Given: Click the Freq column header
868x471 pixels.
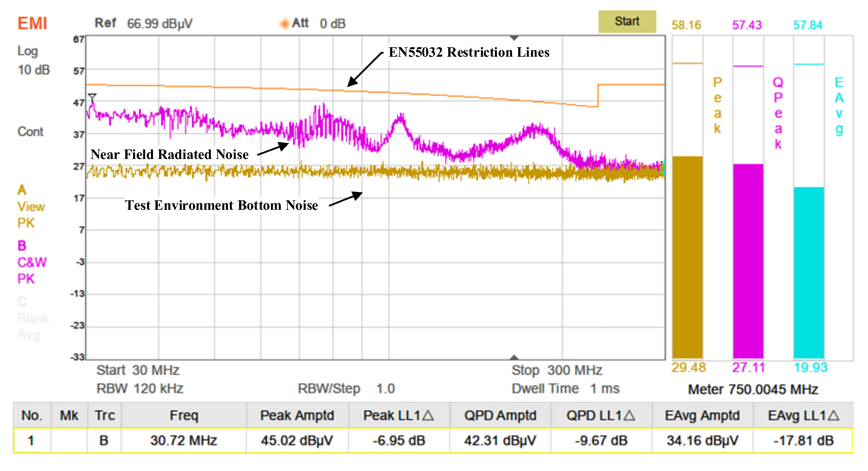Looking at the screenshot, I should (184, 415).
